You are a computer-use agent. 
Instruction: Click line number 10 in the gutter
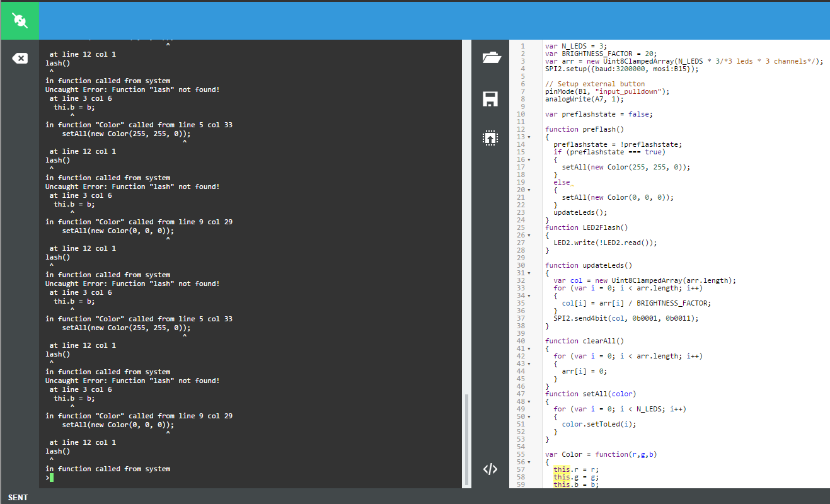[521, 114]
